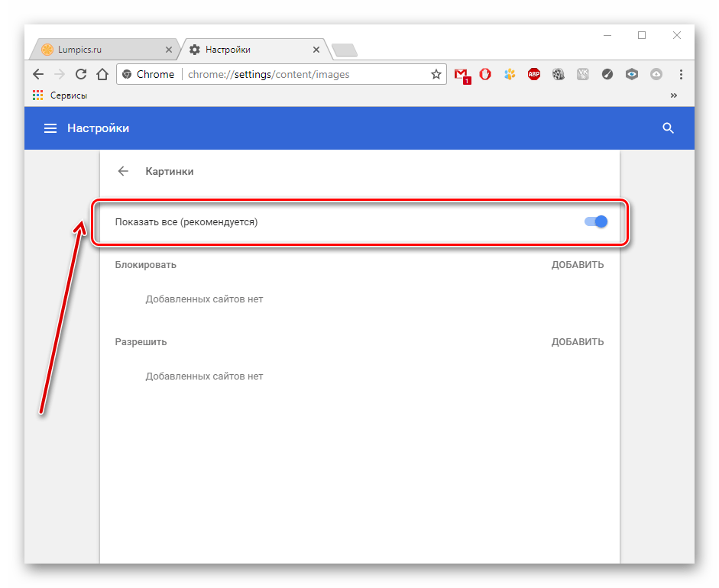Screen dimensions: 719x588
Task: Click the Adblock Plus ABP extension icon
Action: [534, 75]
